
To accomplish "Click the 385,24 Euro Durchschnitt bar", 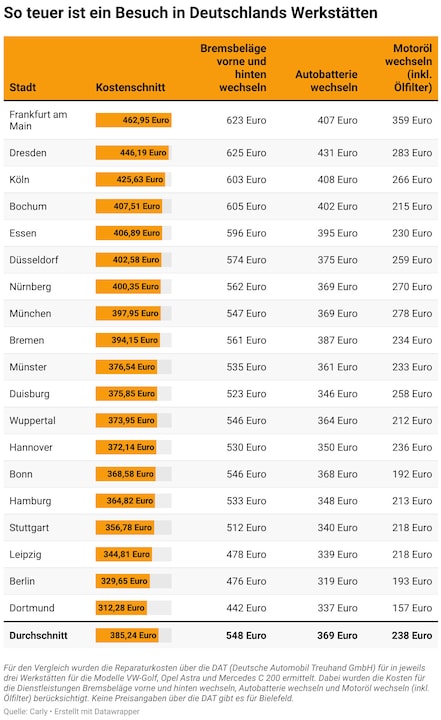I will [127, 636].
